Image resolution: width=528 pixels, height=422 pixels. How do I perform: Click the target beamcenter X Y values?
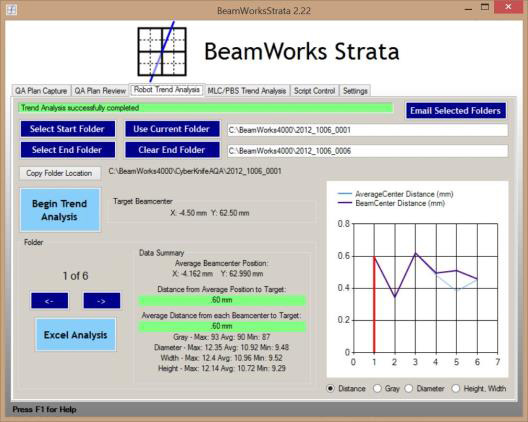pyautogui.click(x=209, y=213)
